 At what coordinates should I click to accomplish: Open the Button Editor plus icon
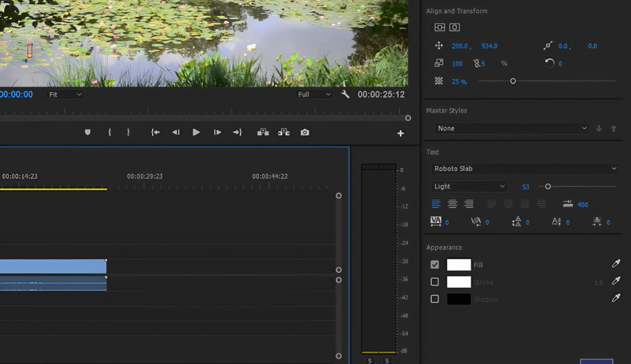point(401,134)
